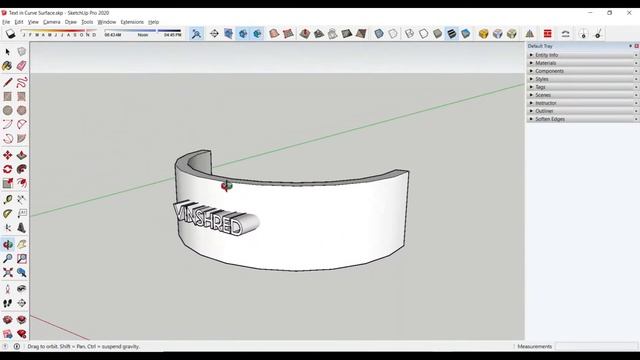Viewport: 640px width, 360px height.
Task: Toggle Display Section Planes
Action: tap(228, 33)
